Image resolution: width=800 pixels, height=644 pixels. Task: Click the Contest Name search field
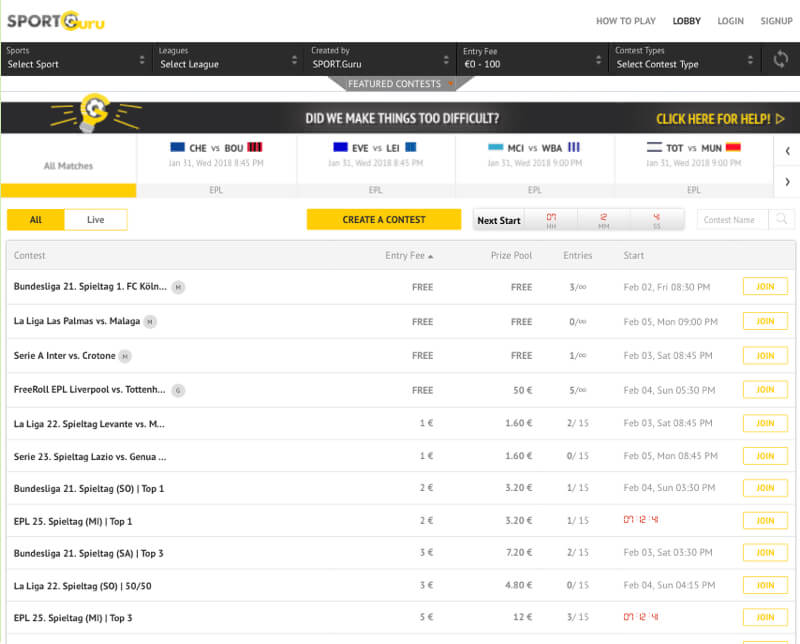coord(732,219)
